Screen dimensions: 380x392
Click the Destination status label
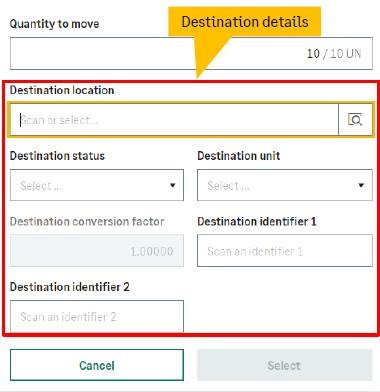click(57, 156)
